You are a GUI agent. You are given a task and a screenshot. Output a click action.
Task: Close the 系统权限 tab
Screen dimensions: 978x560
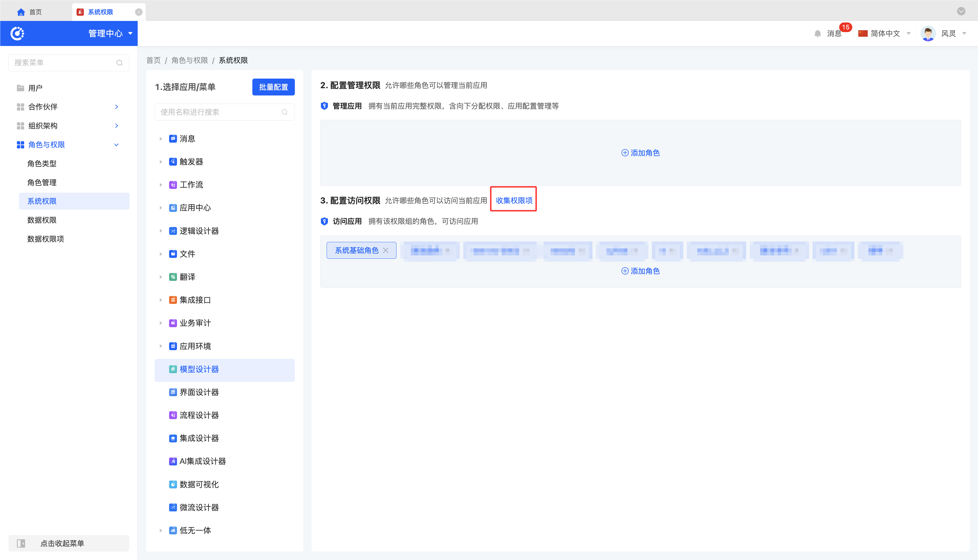139,12
